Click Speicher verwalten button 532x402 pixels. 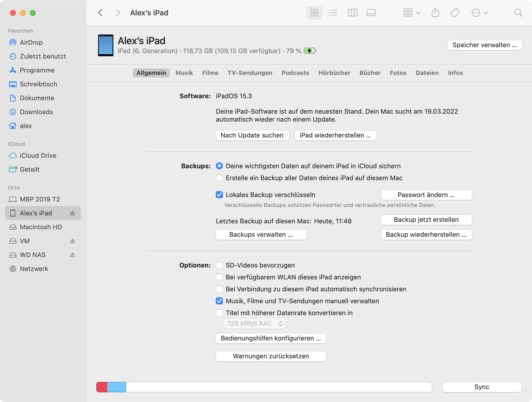(485, 45)
